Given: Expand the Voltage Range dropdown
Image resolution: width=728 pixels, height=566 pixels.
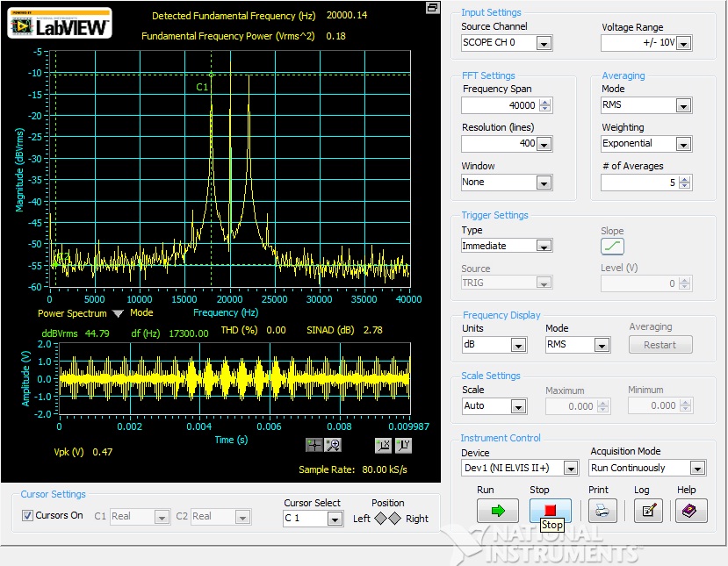Looking at the screenshot, I should pyautogui.click(x=683, y=43).
